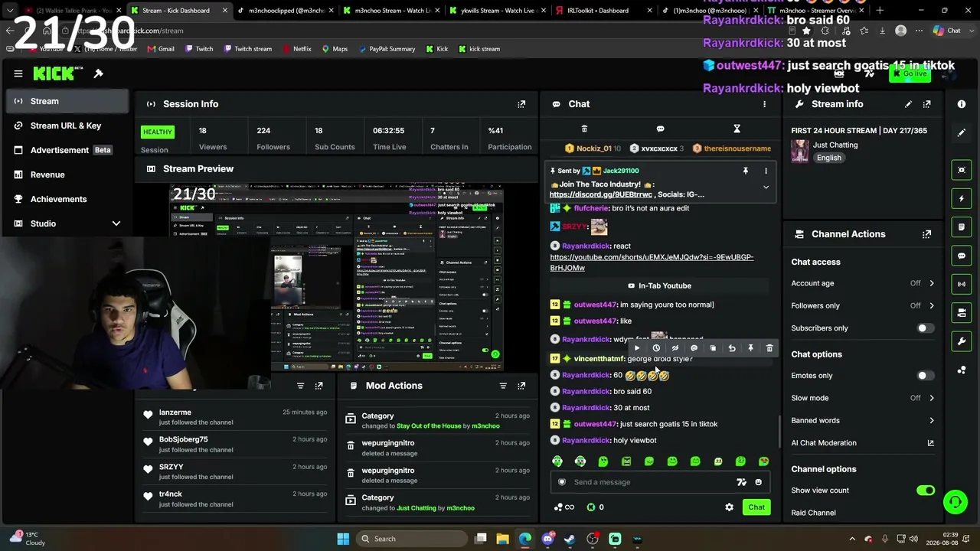
Task: Open the Chat panel three-dot menu
Action: [764, 104]
